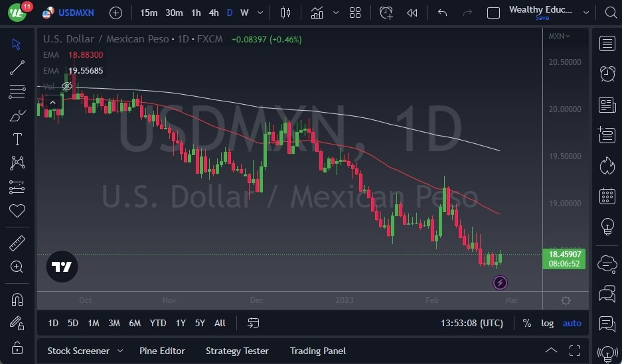Open the economic calendar panel

pyautogui.click(x=607, y=196)
